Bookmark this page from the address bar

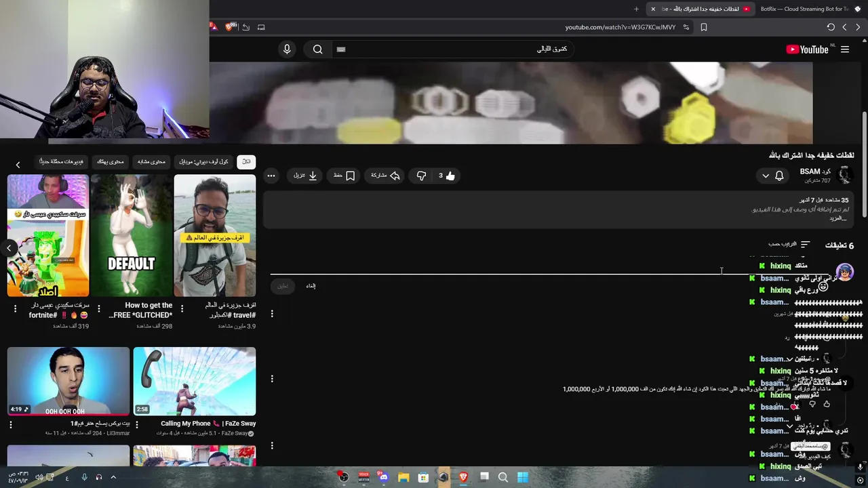704,27
